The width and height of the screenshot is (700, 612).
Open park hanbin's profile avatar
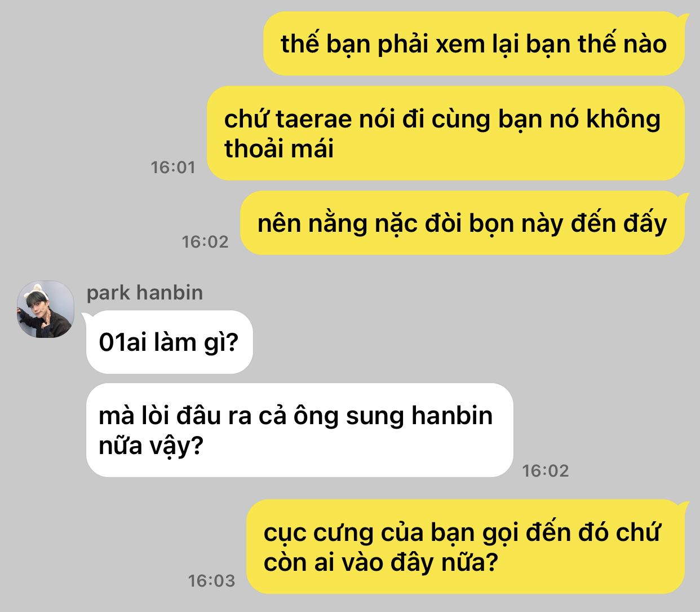pyautogui.click(x=46, y=309)
